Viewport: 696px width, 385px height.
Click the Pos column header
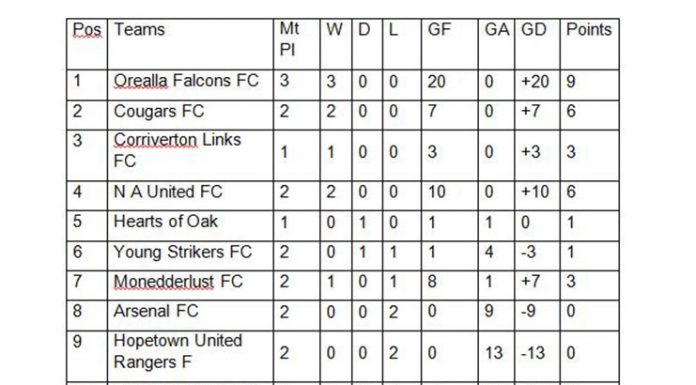pyautogui.click(x=87, y=30)
